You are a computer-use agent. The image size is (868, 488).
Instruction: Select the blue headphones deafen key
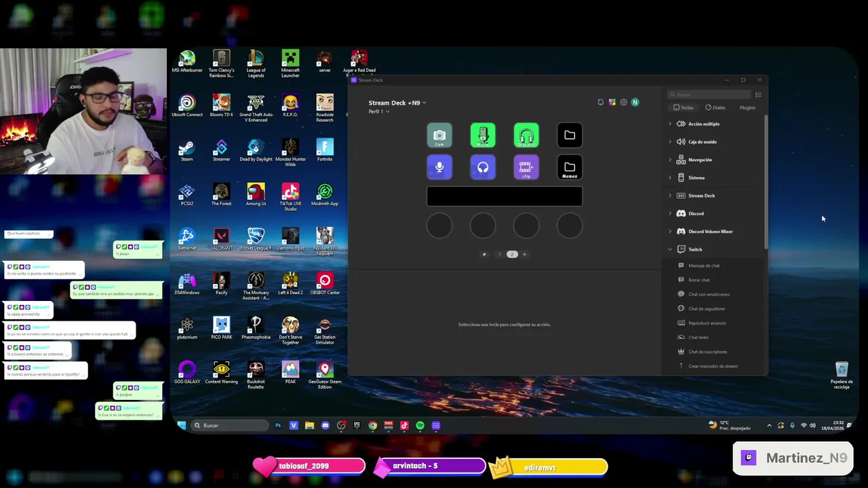pyautogui.click(x=483, y=167)
